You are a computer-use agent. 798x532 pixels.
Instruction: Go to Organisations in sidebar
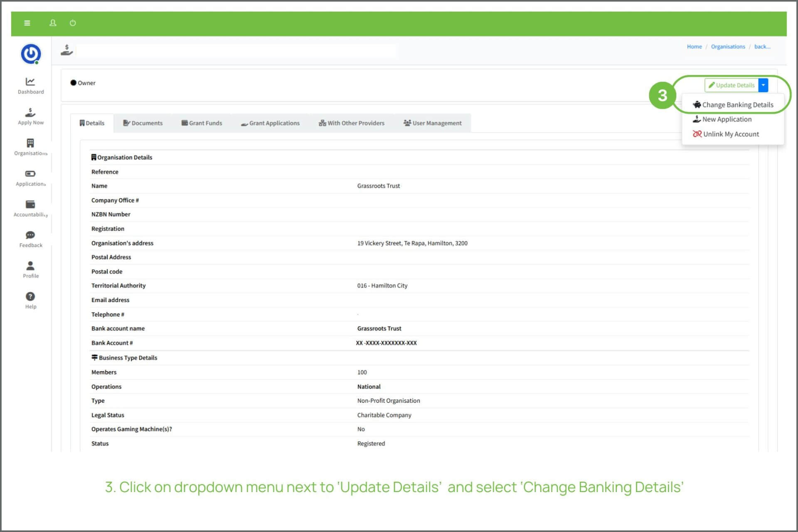point(30,147)
